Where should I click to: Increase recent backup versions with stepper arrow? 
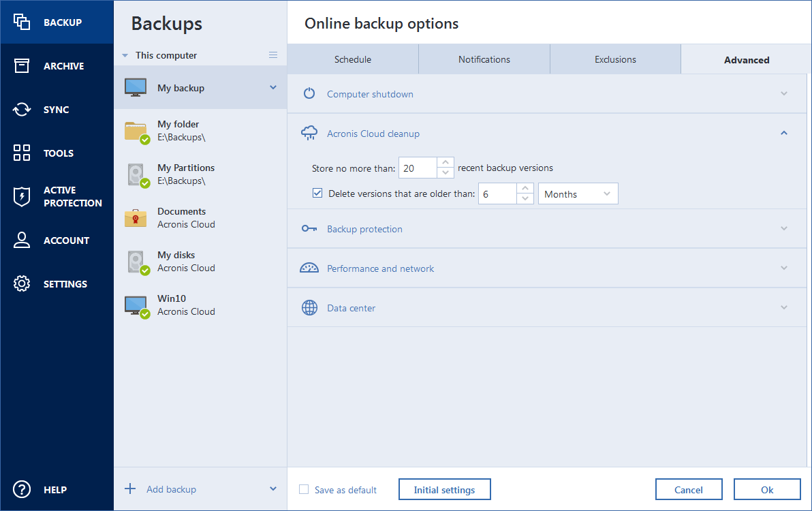446,162
